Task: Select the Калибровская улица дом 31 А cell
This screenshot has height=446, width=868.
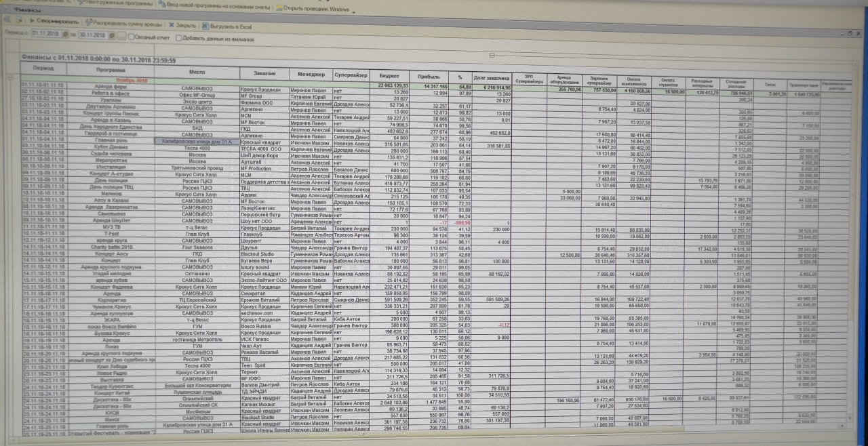Action: click(x=197, y=142)
